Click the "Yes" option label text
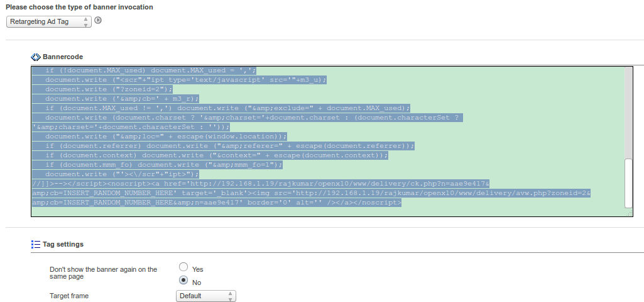This screenshot has width=644, height=302. [197, 269]
